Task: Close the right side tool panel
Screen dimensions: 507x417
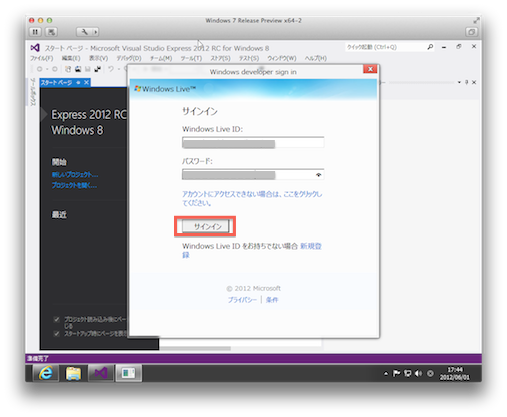Action: tap(474, 82)
